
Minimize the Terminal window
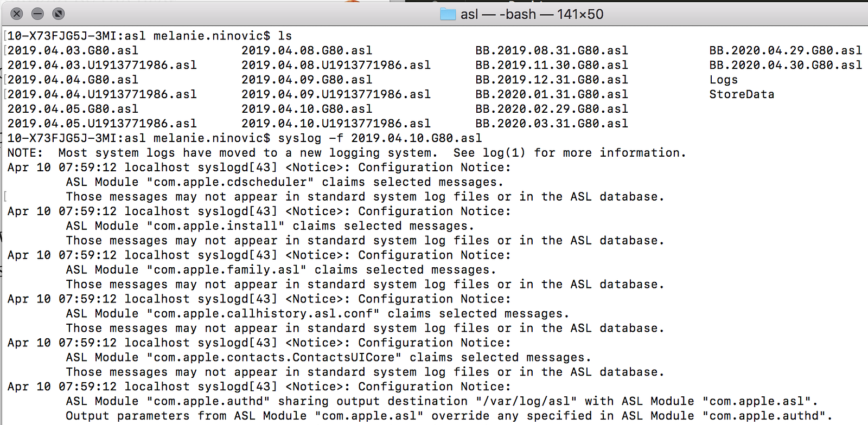tap(37, 14)
